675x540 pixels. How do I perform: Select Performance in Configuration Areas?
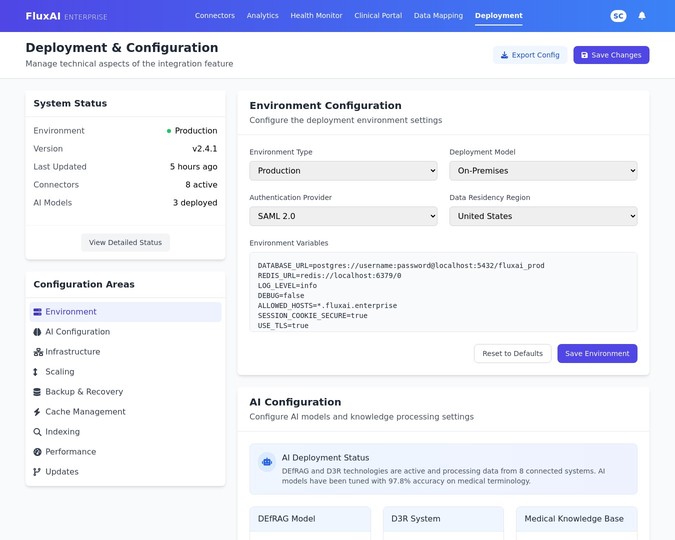point(125,452)
